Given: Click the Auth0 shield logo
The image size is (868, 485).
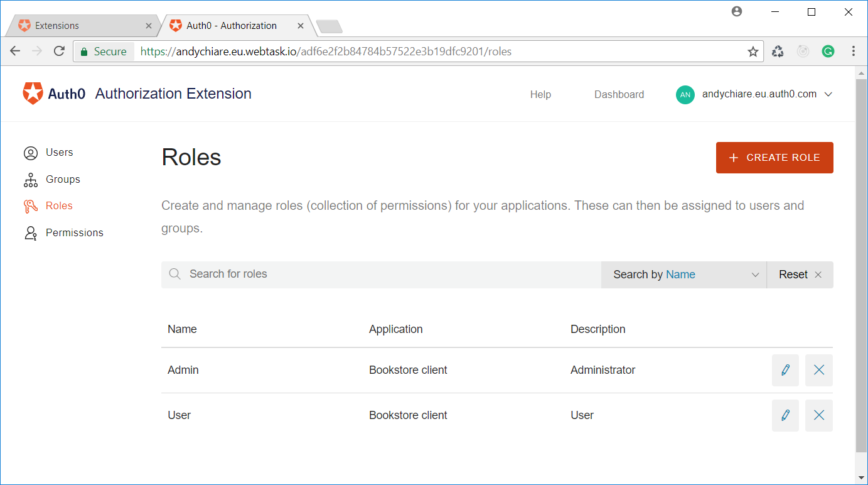Looking at the screenshot, I should pos(33,94).
